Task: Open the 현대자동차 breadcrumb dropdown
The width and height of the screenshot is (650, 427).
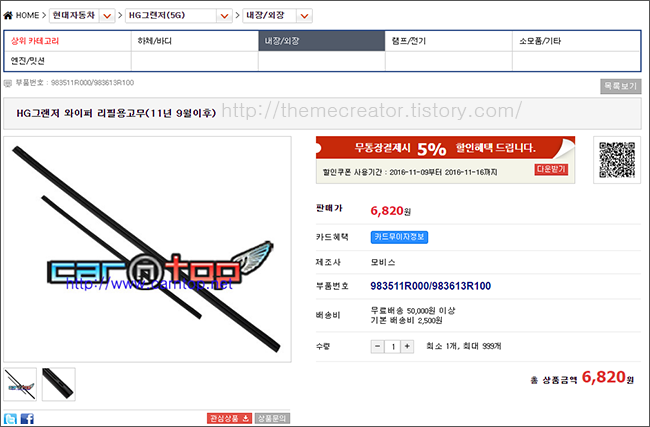Action: pyautogui.click(x=107, y=16)
